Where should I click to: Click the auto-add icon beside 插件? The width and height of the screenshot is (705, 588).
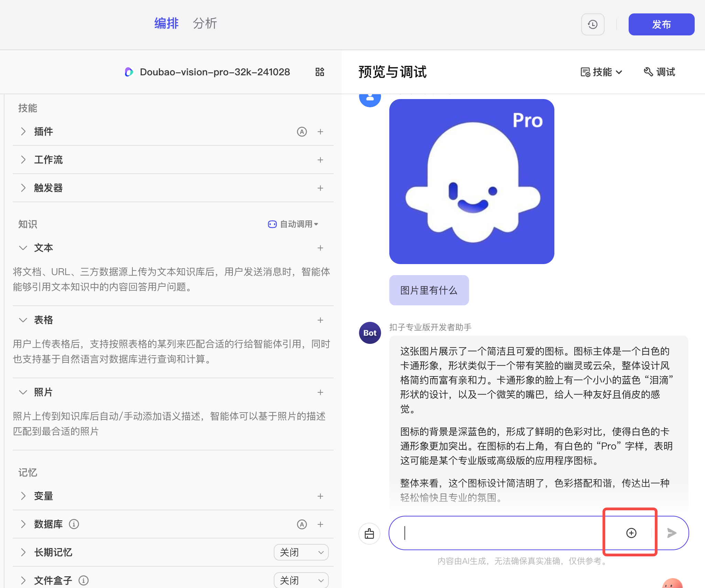coord(302,132)
